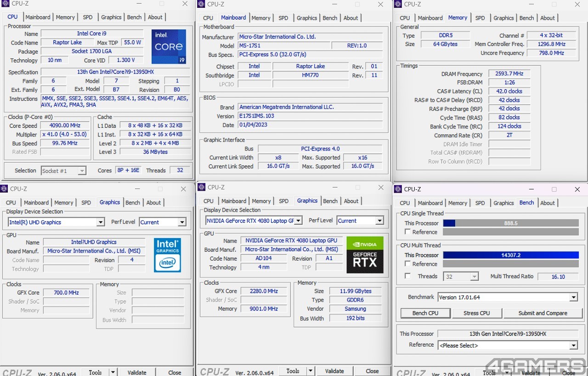Click Validate in Intel UHD Graphics window

click(137, 372)
